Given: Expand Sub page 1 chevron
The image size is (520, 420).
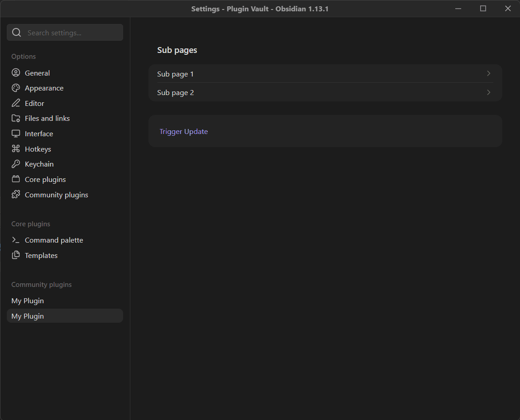Looking at the screenshot, I should [488, 74].
